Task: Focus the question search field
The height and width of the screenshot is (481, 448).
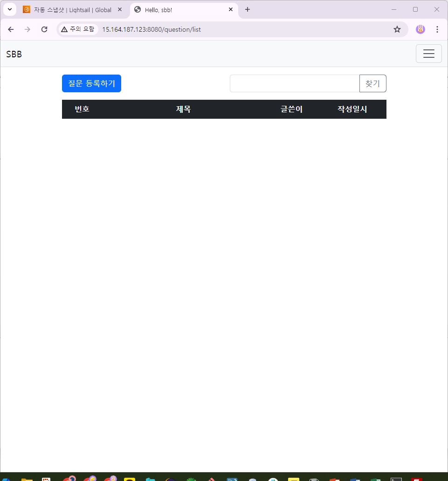Action: tap(295, 83)
